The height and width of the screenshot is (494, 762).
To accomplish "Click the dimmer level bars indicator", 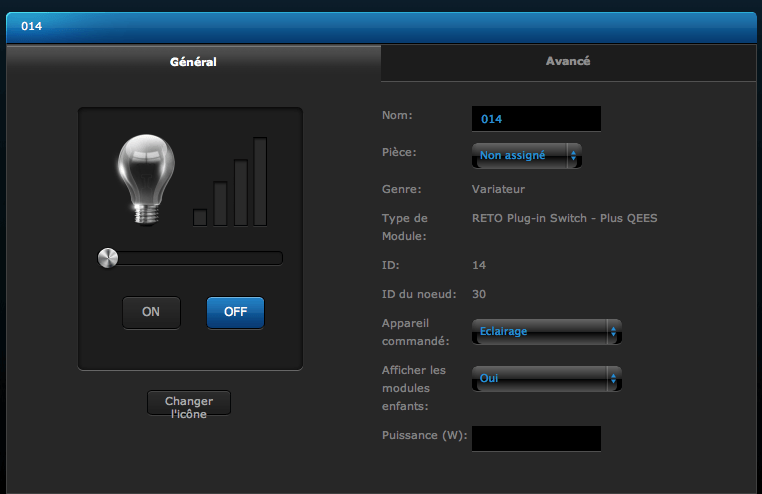I will click(x=230, y=182).
